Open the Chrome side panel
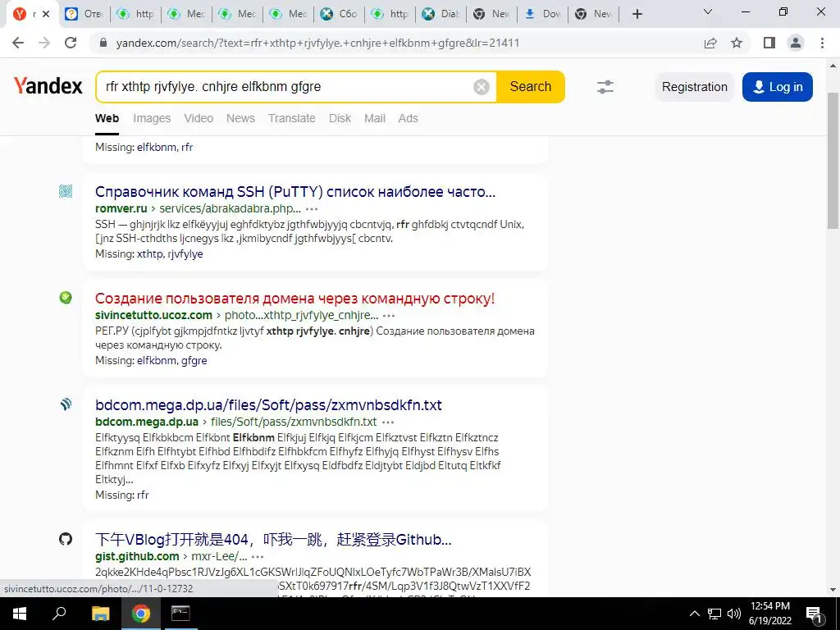Viewport: 840px width, 630px height. tap(769, 43)
